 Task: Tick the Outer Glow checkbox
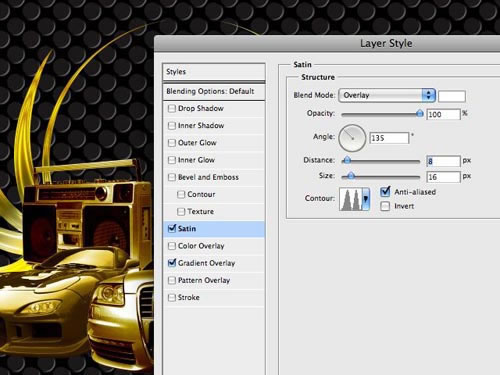point(172,143)
